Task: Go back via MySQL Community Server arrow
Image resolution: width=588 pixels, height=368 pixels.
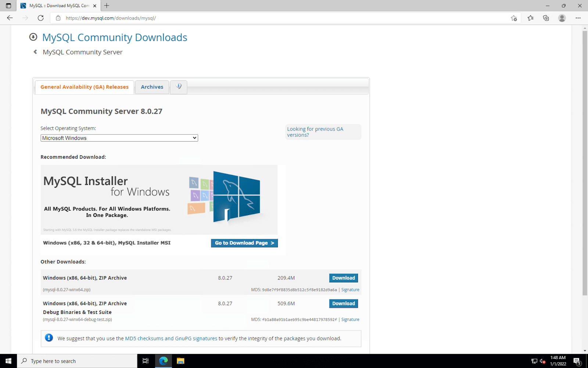Action: (x=35, y=52)
